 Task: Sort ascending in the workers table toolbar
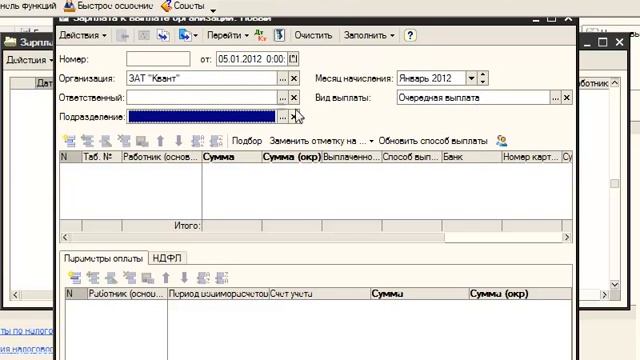[197, 141]
